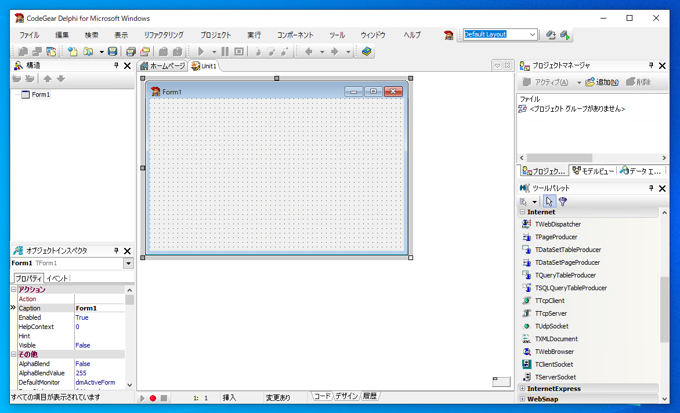Screen dimensions: 680x413
Task: Click the TWebBrowser component icon
Action: [526, 351]
